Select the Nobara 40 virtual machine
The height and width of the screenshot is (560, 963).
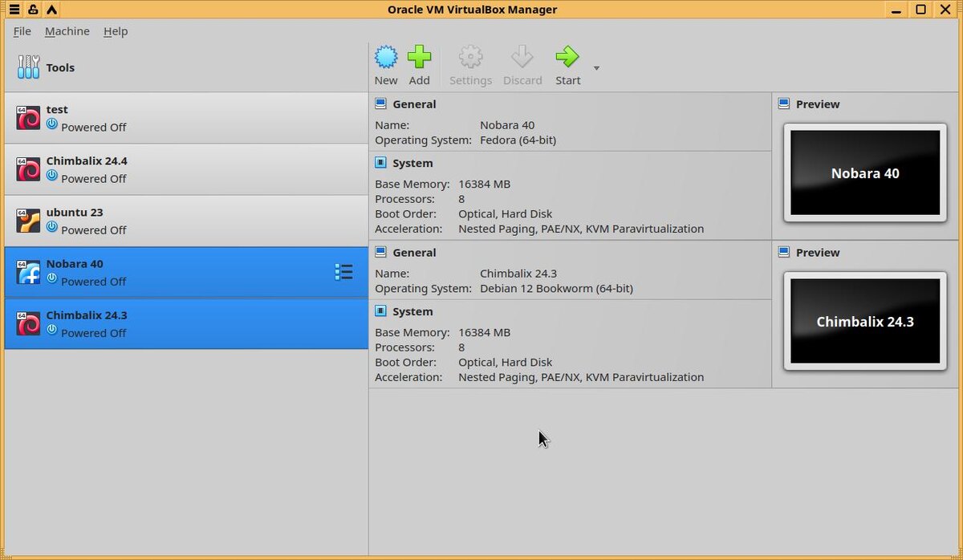point(186,272)
